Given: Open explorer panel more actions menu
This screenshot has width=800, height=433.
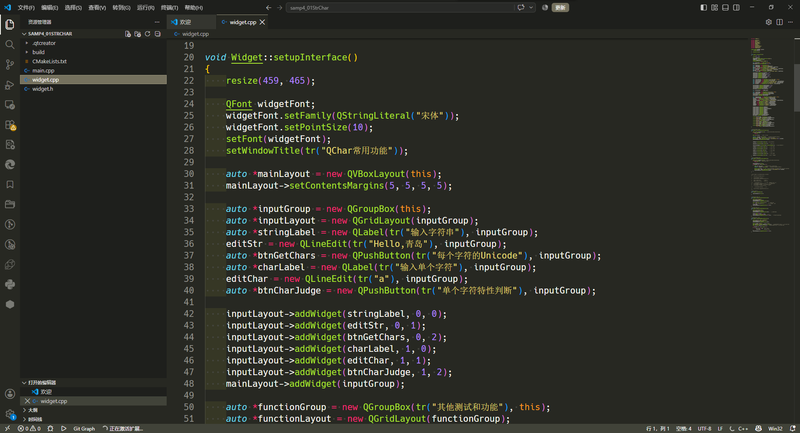Looking at the screenshot, I should pos(157,22).
